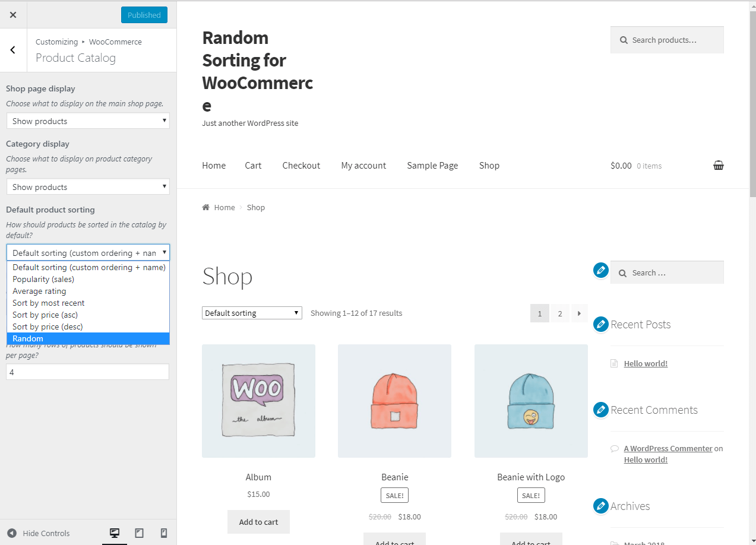Choose Popularity (sales) sorting option
Image resolution: width=756 pixels, height=545 pixels.
click(x=88, y=279)
